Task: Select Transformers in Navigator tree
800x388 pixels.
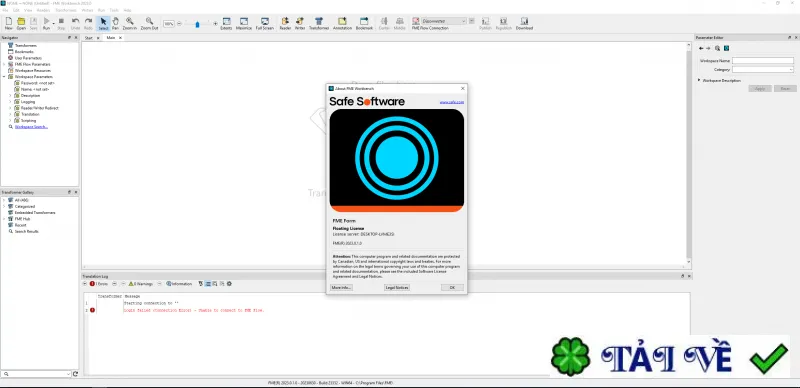Action: click(26, 45)
